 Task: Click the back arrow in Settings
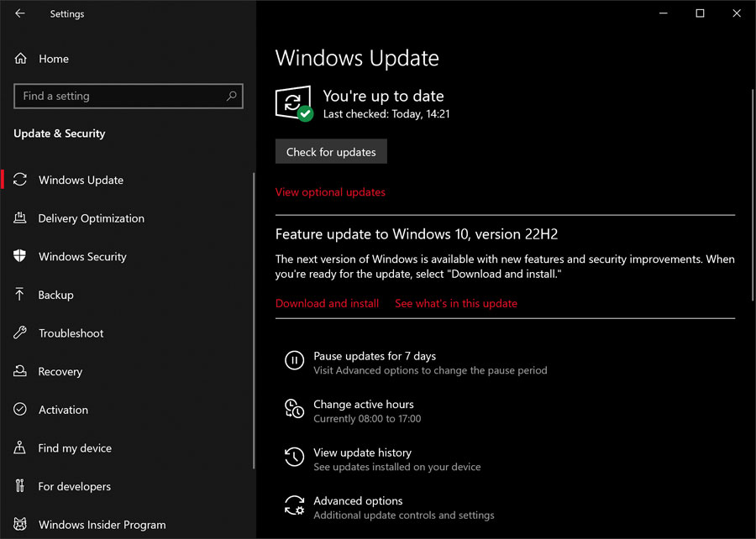click(x=20, y=13)
